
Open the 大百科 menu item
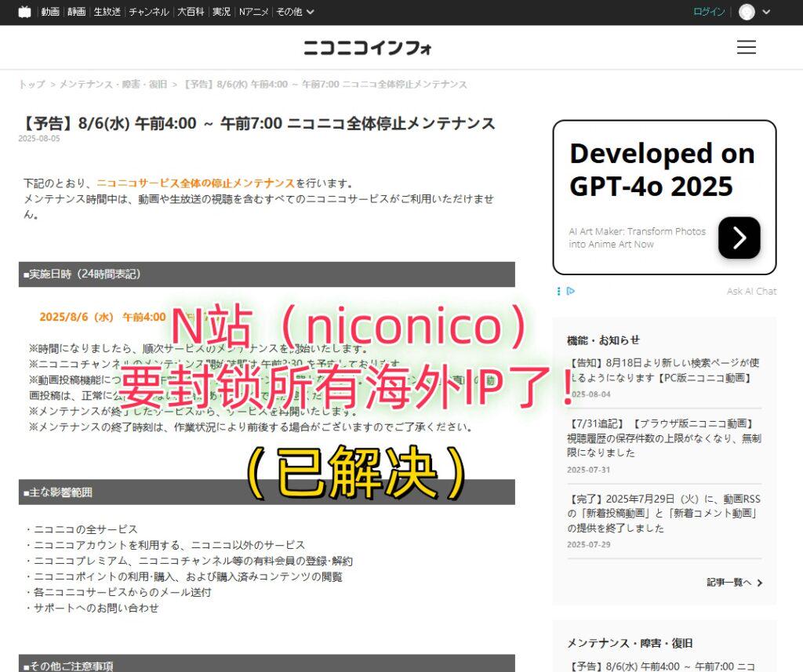(x=191, y=12)
